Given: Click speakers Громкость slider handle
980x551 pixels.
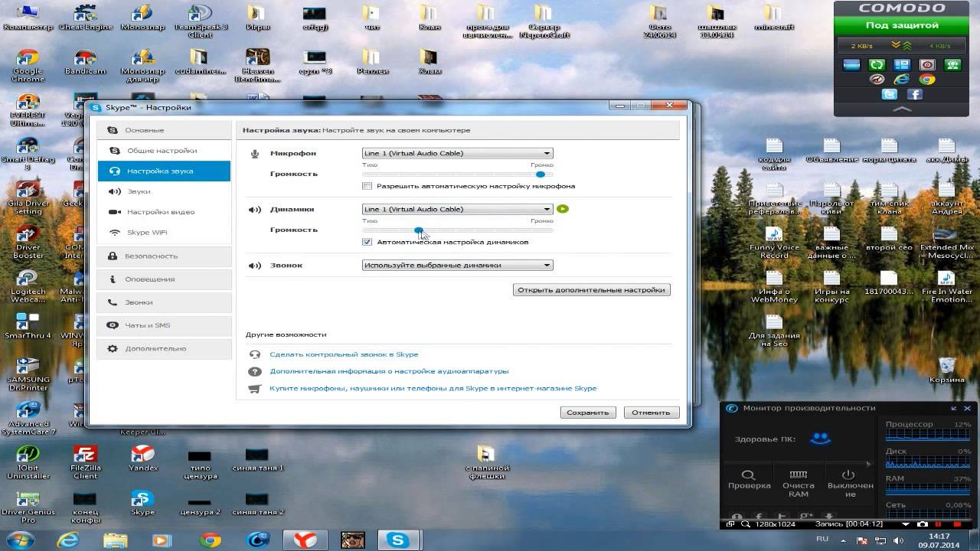Looking at the screenshot, I should coord(419,230).
